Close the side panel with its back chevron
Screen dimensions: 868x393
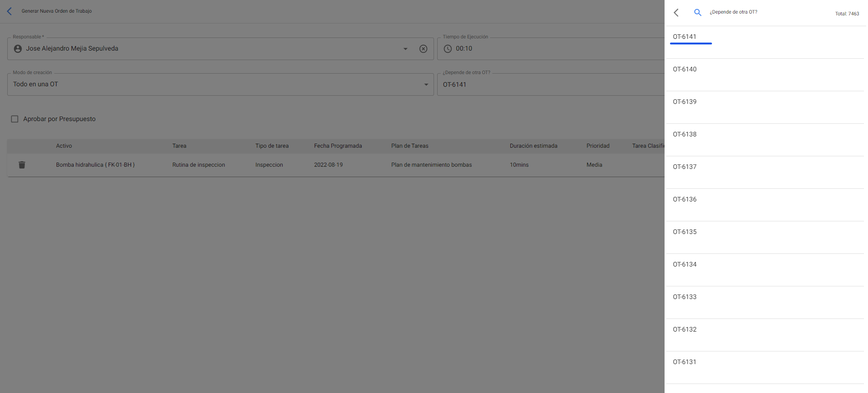[676, 13]
